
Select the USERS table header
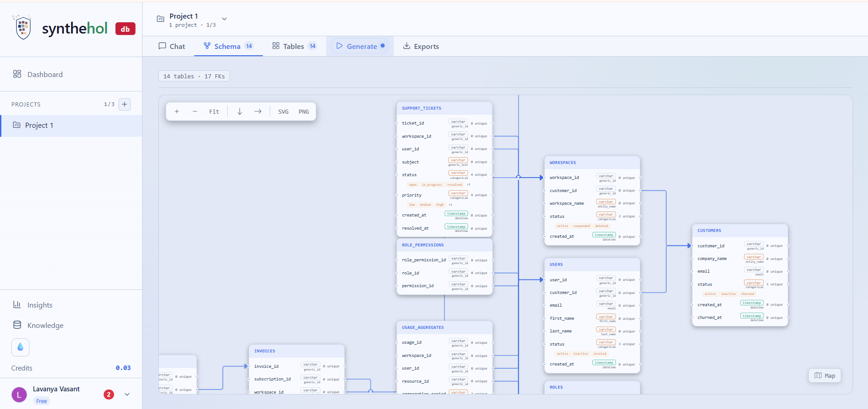click(x=592, y=265)
